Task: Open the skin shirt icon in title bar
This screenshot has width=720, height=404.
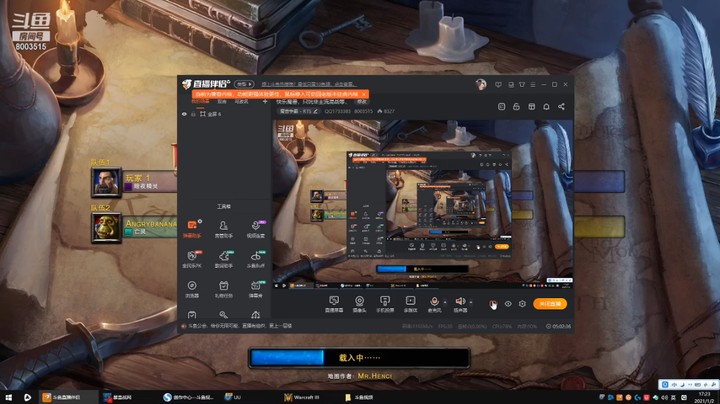Action: [x=522, y=84]
